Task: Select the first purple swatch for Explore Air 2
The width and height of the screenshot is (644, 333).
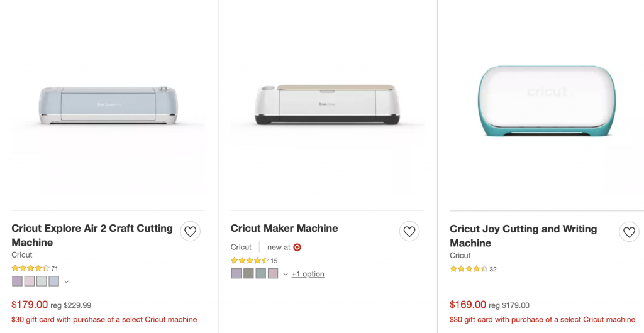Action: 17,281
